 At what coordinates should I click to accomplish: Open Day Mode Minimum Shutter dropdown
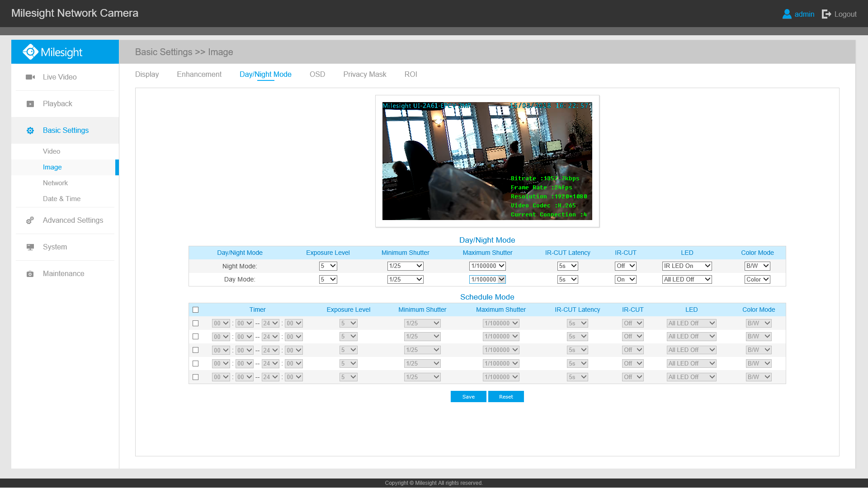[x=406, y=280]
